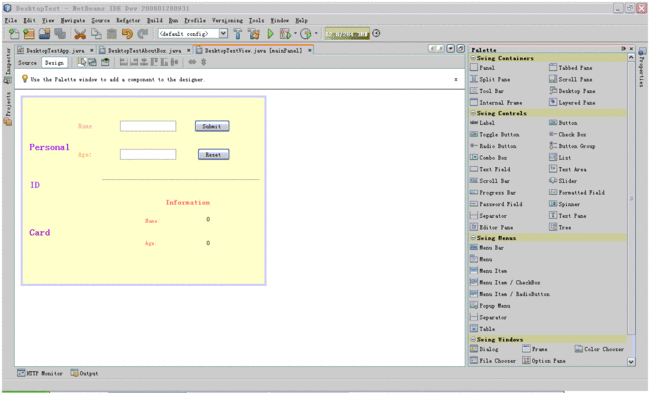
Task: Click the memory usage meter
Action: (x=347, y=34)
